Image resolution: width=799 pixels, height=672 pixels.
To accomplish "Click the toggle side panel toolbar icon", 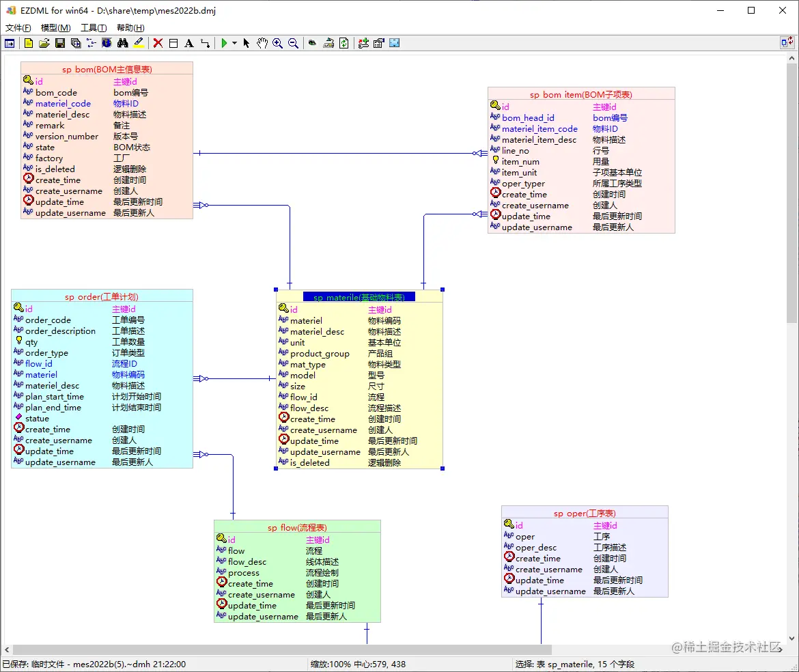I will point(10,43).
